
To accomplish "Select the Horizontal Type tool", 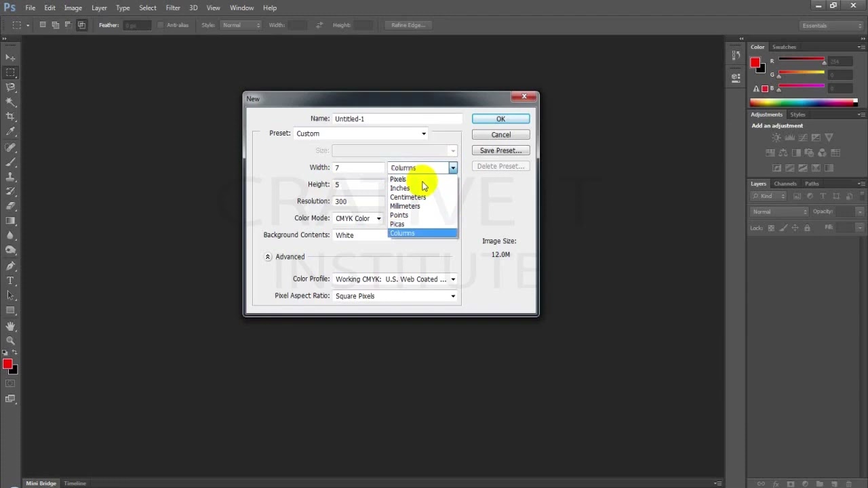I will [10, 281].
